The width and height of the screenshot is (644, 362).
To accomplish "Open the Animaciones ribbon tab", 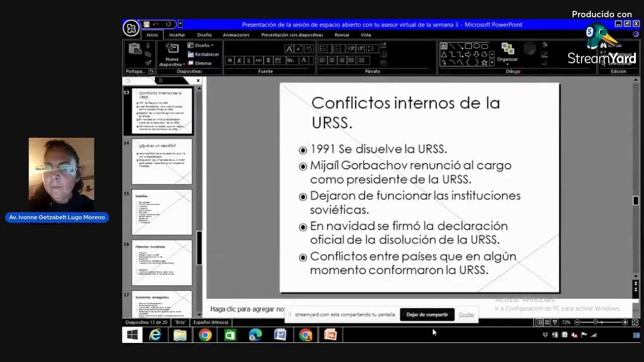I will (x=236, y=35).
